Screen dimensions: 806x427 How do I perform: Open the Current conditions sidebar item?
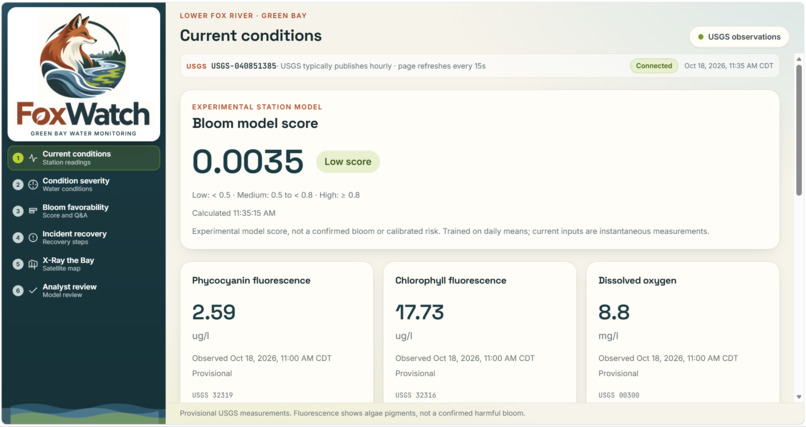point(84,158)
